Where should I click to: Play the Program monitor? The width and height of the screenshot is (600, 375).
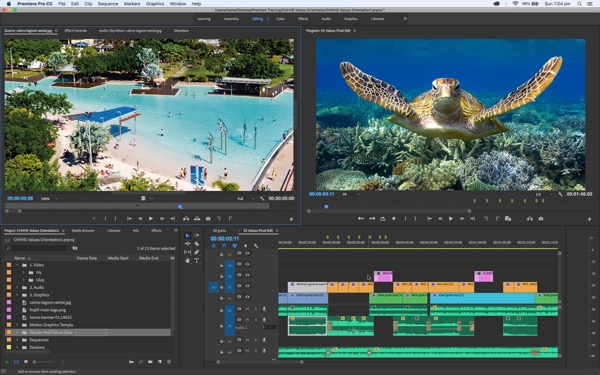(451, 219)
